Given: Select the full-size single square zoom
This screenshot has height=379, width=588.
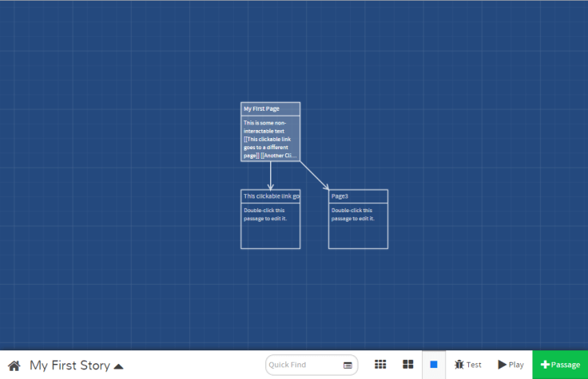Looking at the screenshot, I should pos(434,365).
